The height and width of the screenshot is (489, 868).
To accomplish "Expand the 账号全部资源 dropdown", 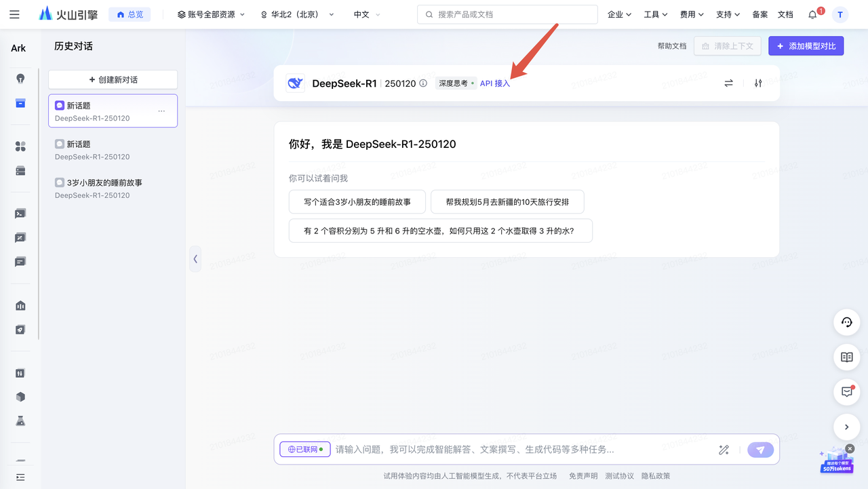I will click(x=211, y=14).
